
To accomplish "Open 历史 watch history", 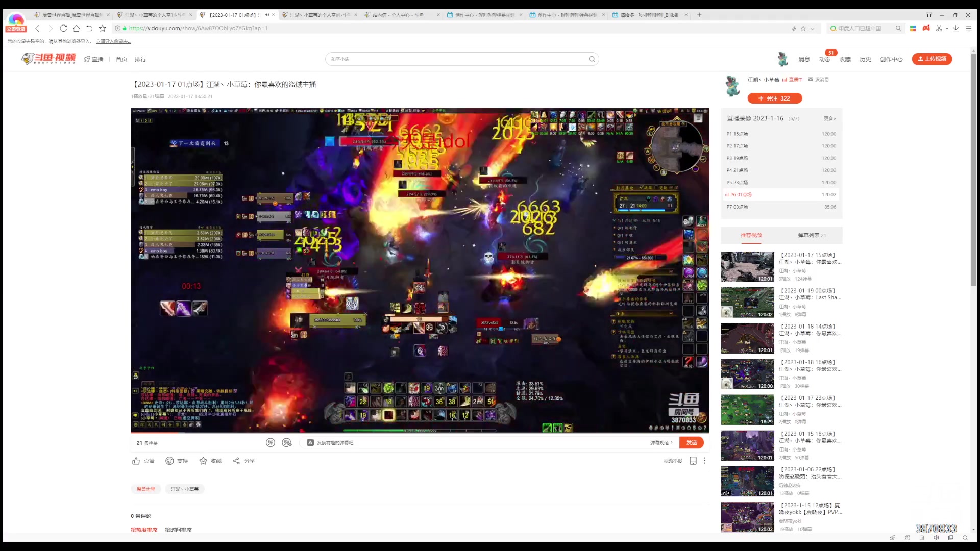I will [865, 59].
